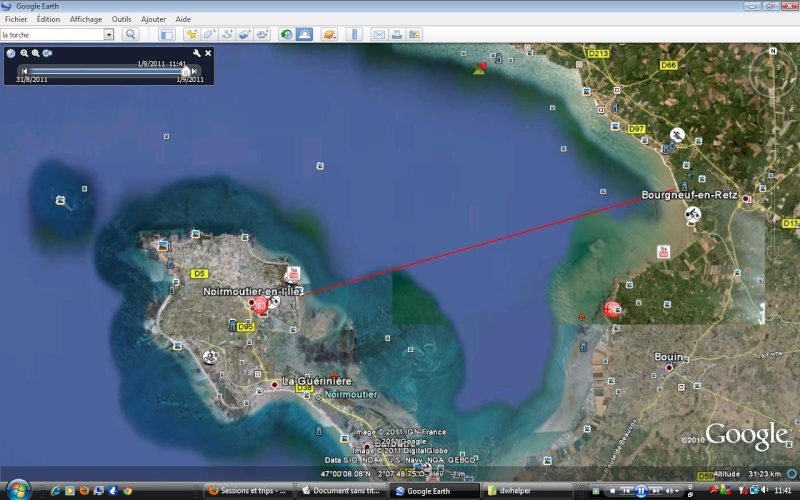800x500 pixels.
Task: Add a path from the toolbar
Action: tap(227, 34)
